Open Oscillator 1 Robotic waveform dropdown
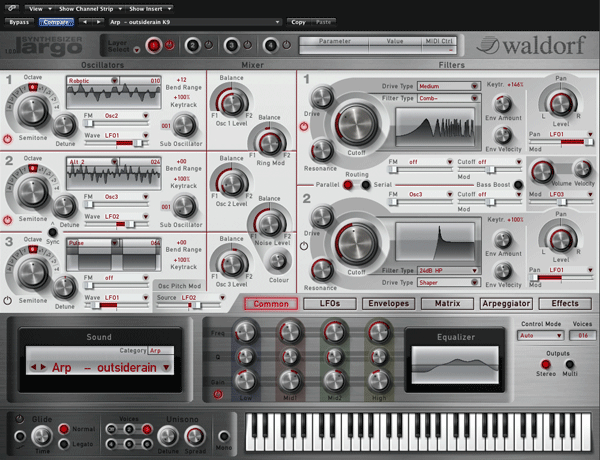600x460 pixels. (114, 80)
